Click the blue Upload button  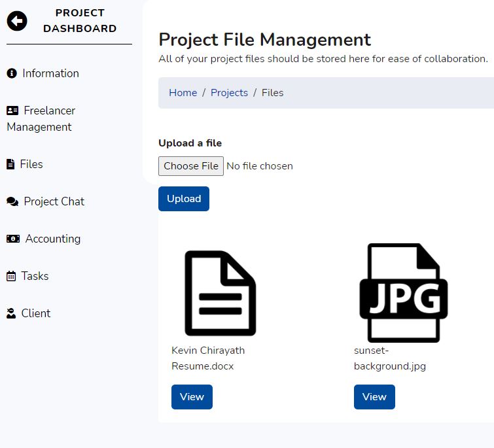[x=184, y=199]
